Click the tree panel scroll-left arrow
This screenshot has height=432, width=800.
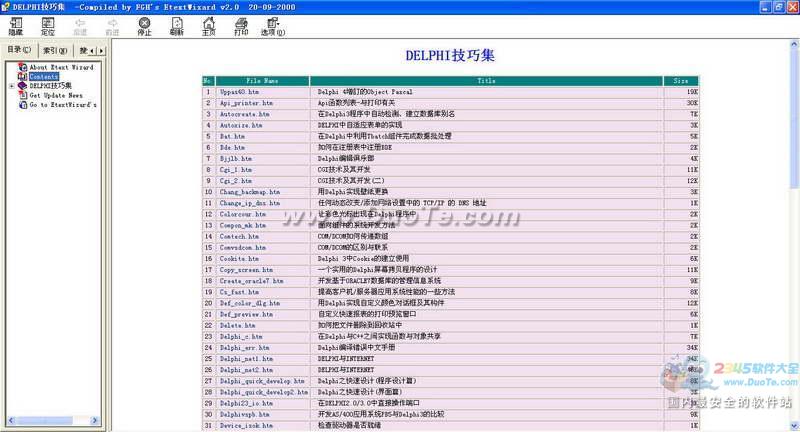(x=11, y=421)
